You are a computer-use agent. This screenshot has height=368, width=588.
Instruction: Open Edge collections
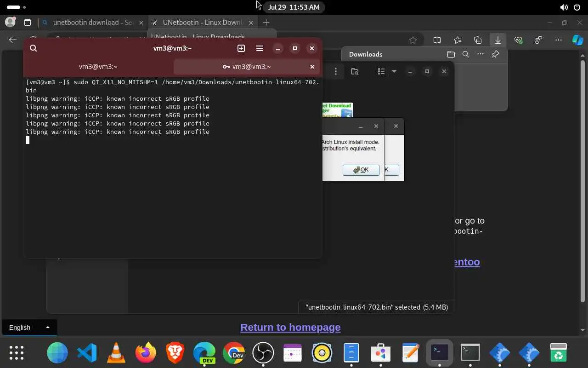coord(478,40)
